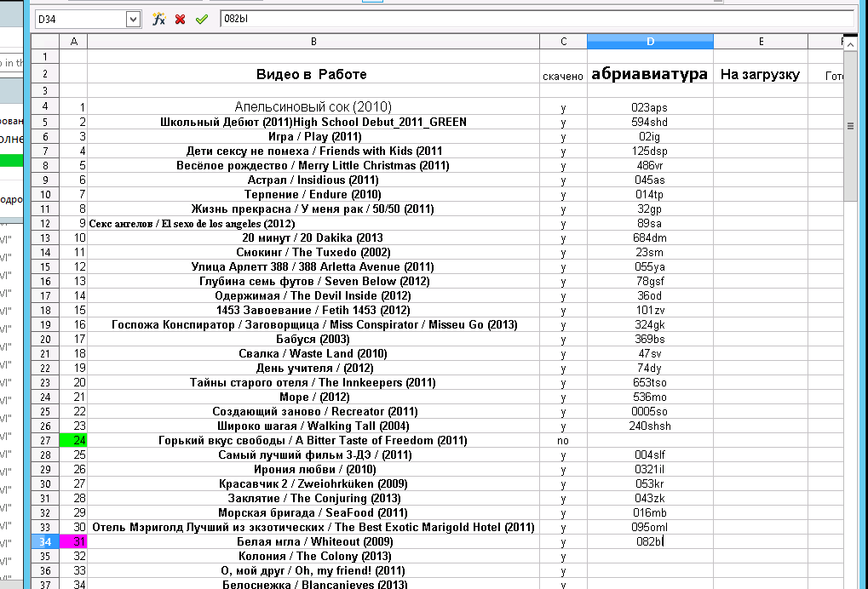Select the abbreviation cell '594shd'
This screenshot has height=589, width=868.
click(x=651, y=123)
